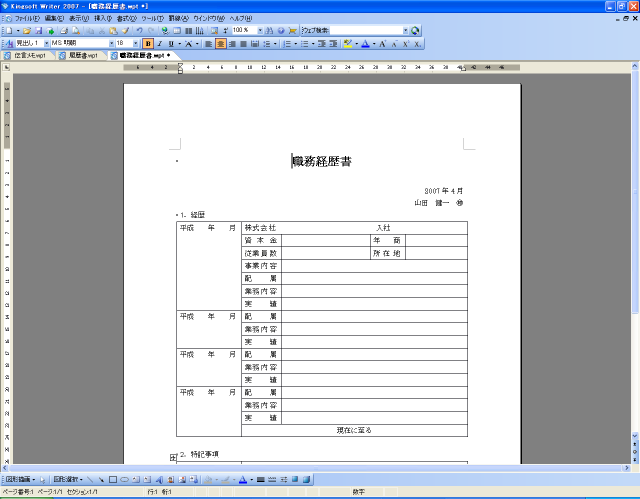Toggle Italic formatting button
The image size is (640, 499).
(160, 44)
